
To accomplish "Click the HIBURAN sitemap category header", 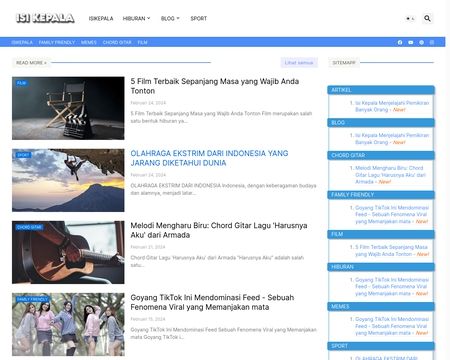I will (381, 267).
